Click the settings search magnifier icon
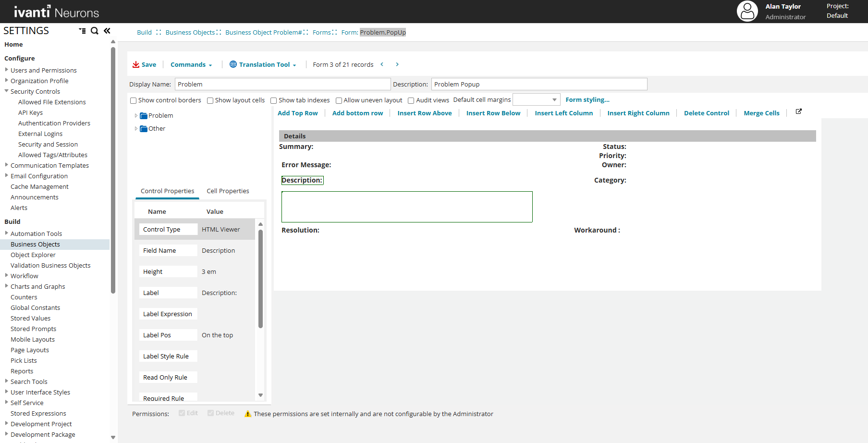The width and height of the screenshot is (868, 443). click(x=95, y=31)
